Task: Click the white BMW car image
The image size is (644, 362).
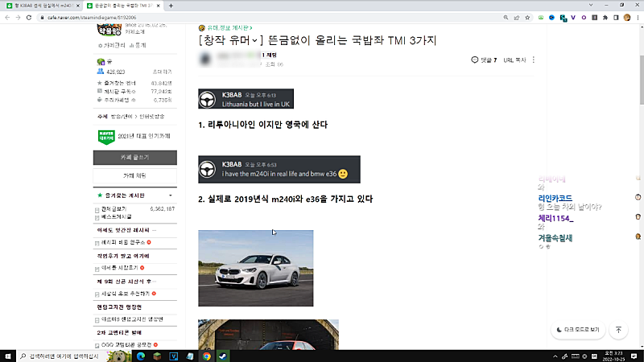Action: [x=255, y=268]
